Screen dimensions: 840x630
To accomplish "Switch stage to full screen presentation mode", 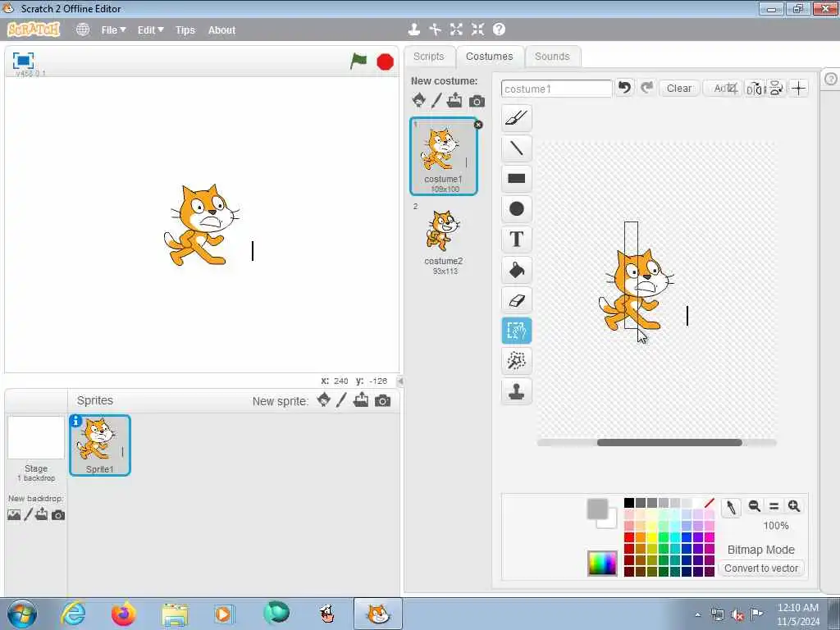I will tap(23, 61).
